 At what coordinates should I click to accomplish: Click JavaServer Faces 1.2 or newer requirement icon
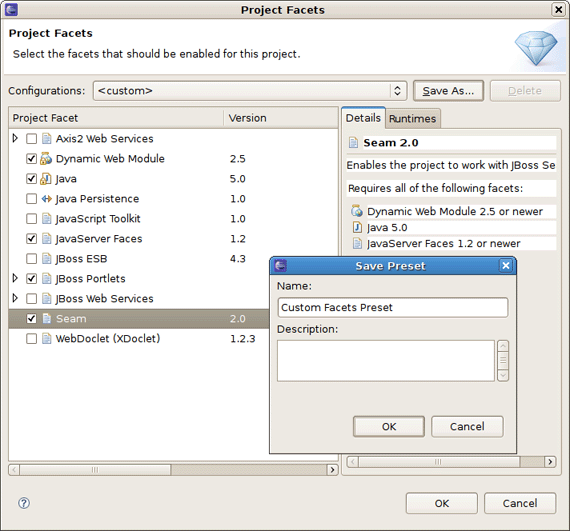(x=357, y=243)
